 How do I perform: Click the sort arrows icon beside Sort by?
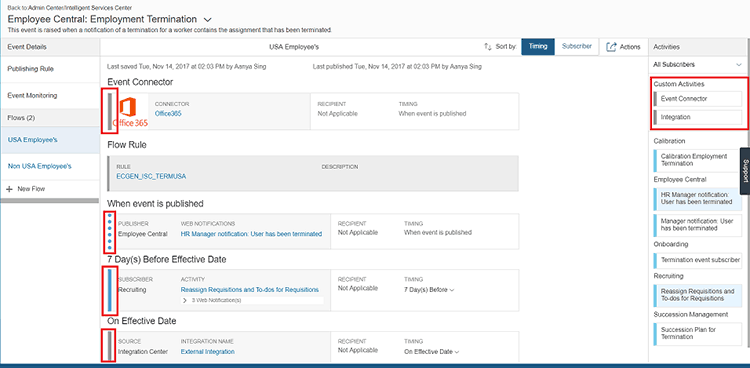[488, 46]
